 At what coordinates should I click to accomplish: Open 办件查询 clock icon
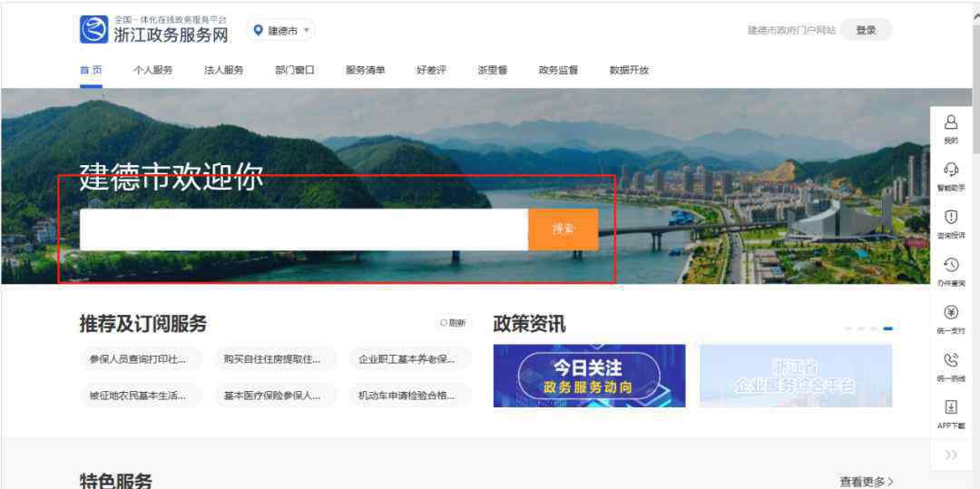tap(951, 265)
